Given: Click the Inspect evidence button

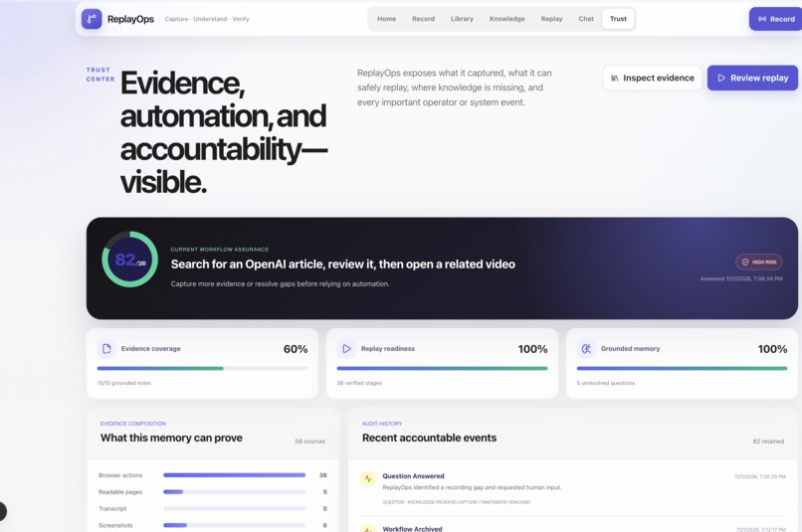Looking at the screenshot, I should [652, 78].
